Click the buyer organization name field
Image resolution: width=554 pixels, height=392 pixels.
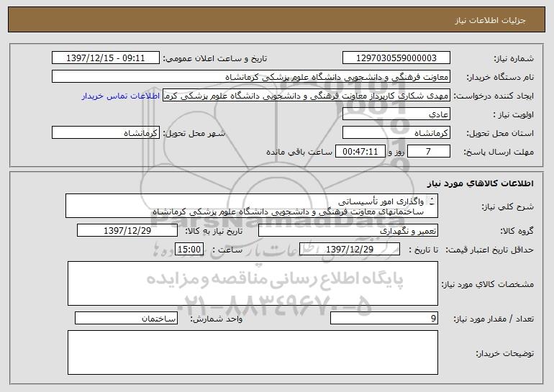click(x=251, y=77)
